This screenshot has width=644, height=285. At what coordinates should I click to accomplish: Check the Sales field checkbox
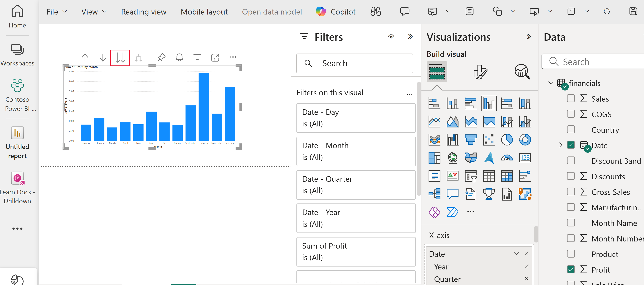(x=571, y=98)
